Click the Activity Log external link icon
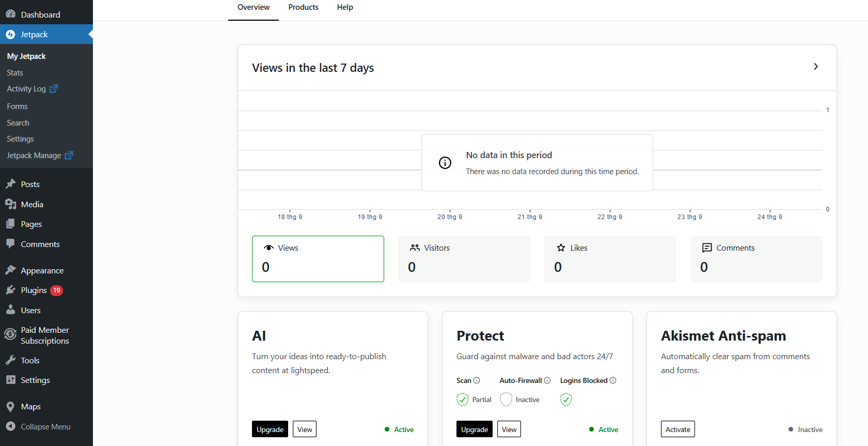The image size is (868, 446). (54, 89)
